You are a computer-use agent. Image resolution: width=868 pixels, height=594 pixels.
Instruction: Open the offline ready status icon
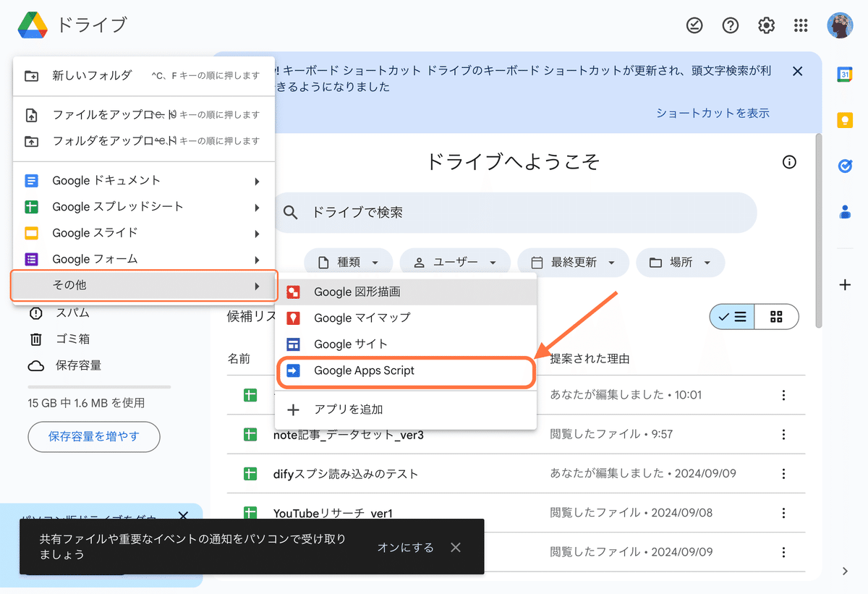coord(694,25)
